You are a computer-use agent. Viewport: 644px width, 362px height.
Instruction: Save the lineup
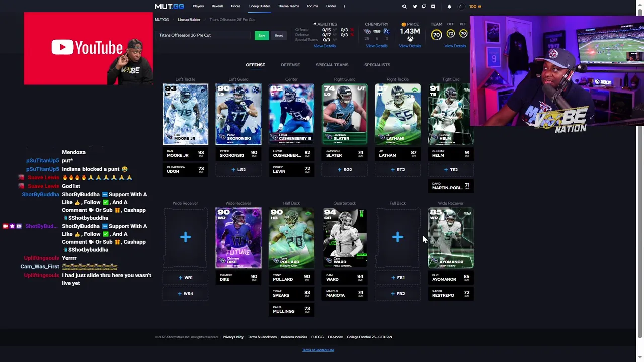click(262, 35)
